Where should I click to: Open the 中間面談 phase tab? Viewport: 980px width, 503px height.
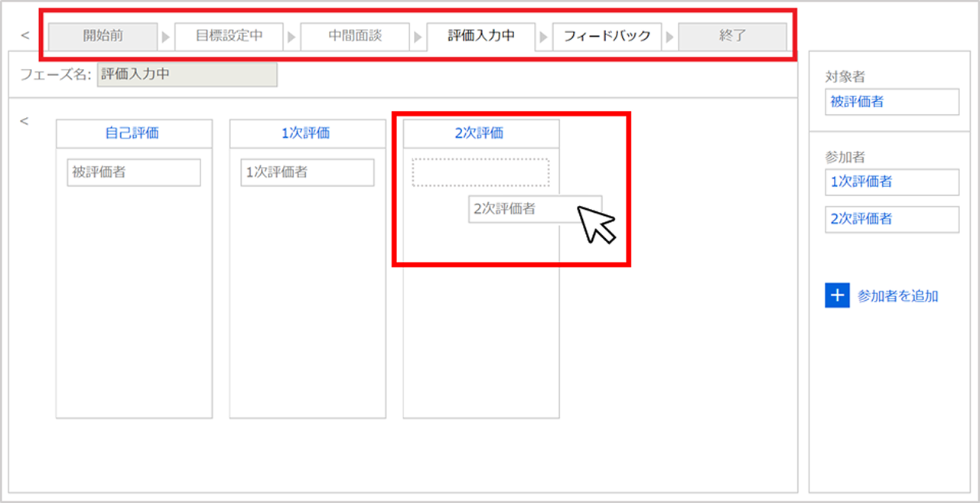tap(355, 36)
